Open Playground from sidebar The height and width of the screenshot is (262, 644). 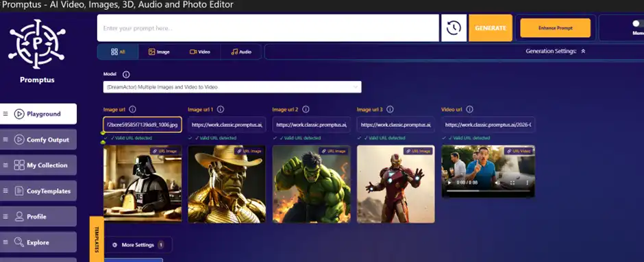tap(38, 114)
